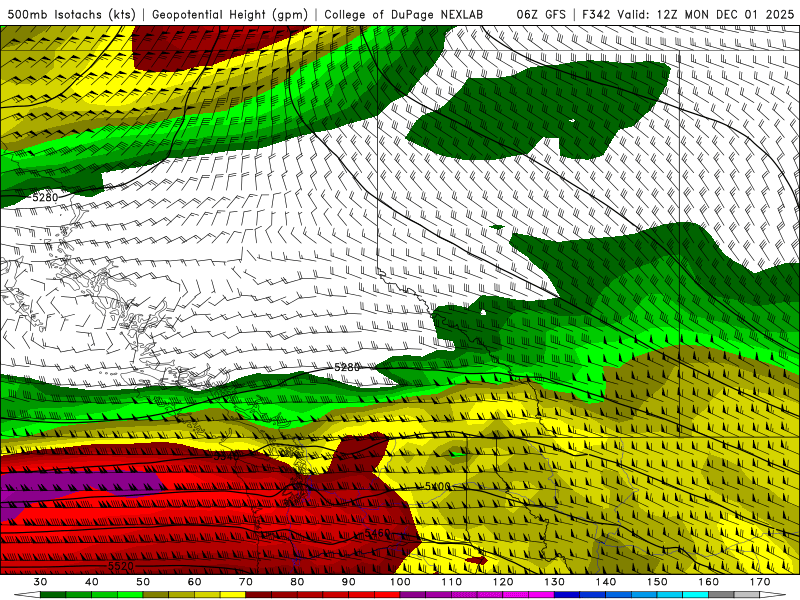Select the 40 value on the color scale

(x=92, y=582)
